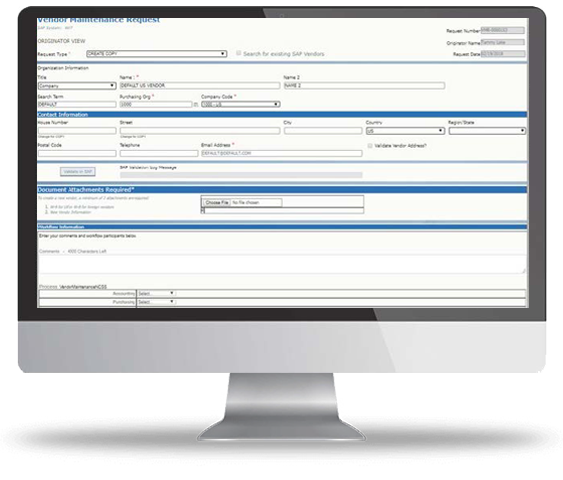This screenshot has width=563, height=480.
Task: Open the Accounting Select dropdown
Action: point(156,293)
